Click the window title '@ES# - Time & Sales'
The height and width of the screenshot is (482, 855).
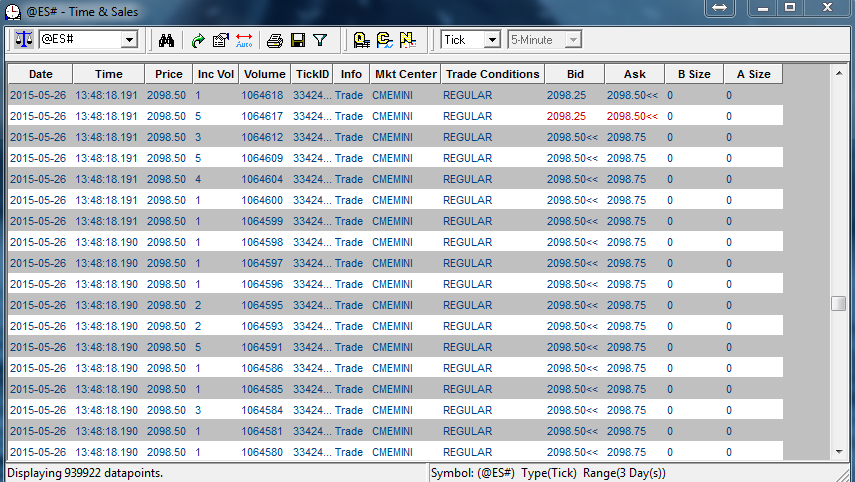[x=82, y=11]
